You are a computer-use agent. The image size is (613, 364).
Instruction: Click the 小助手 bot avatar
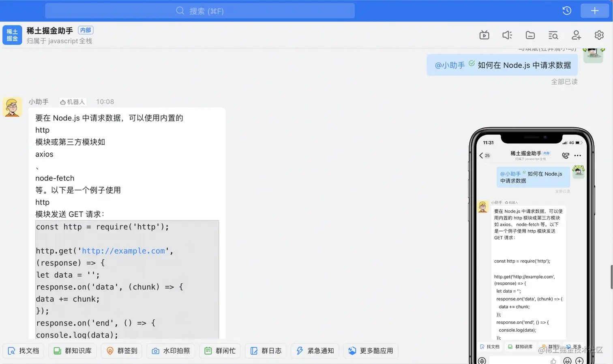point(12,107)
